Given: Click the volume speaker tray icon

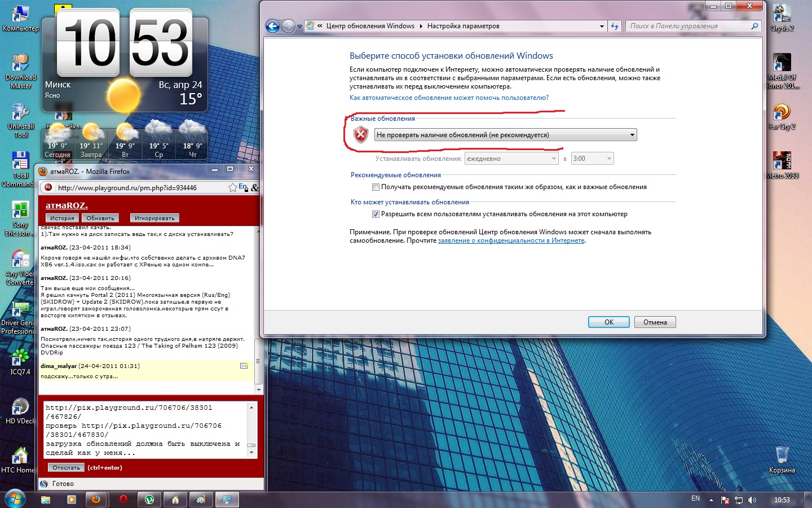Looking at the screenshot, I should click(x=752, y=500).
